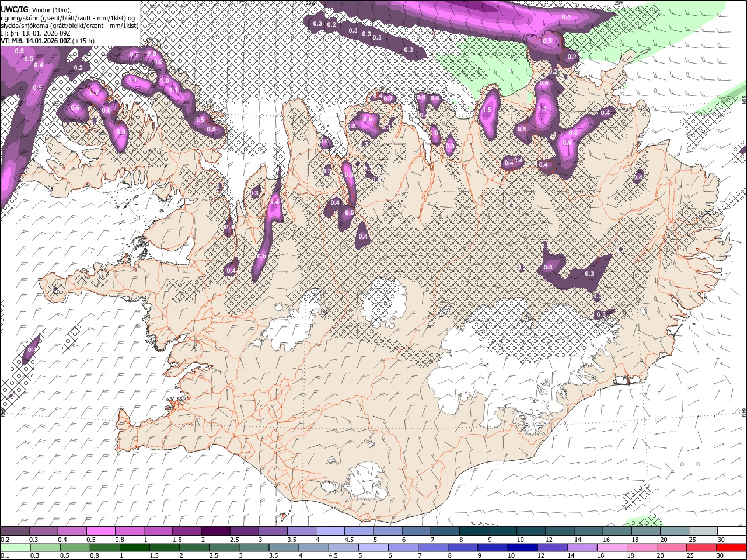Pick the rain legend swatch between 0.1 and 0.3
Image resolution: width=747 pixels, height=560 pixels.
(15, 547)
